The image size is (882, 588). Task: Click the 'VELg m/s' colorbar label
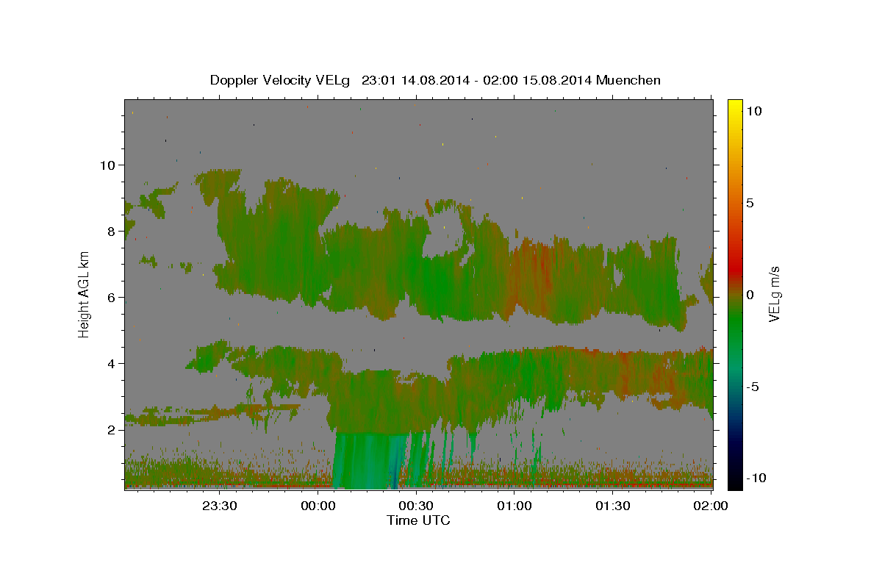[x=775, y=294]
